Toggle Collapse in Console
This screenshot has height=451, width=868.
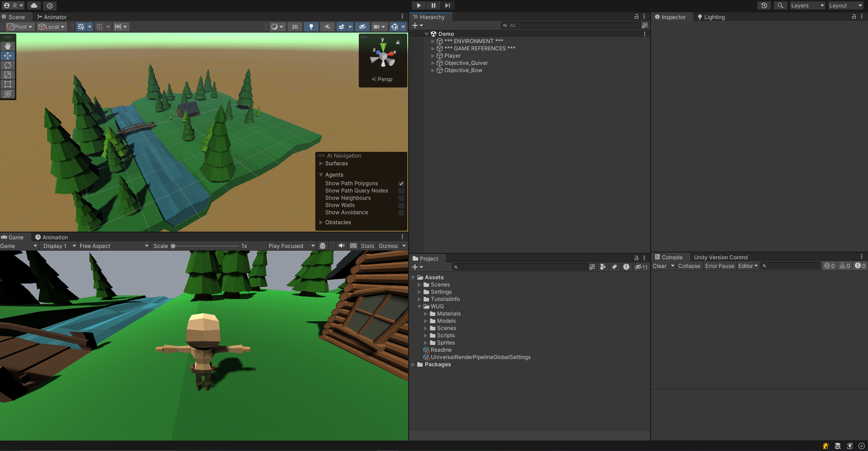coord(689,266)
